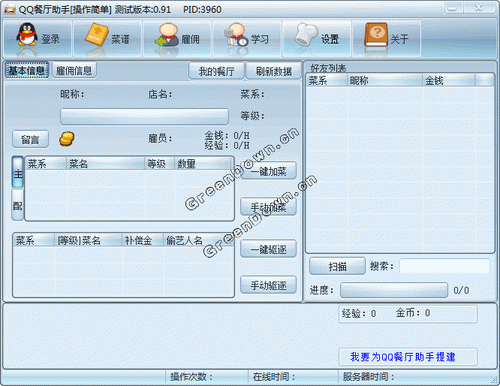Select the 主 vertical tab
The height and width of the screenshot is (386, 500).
tap(18, 172)
